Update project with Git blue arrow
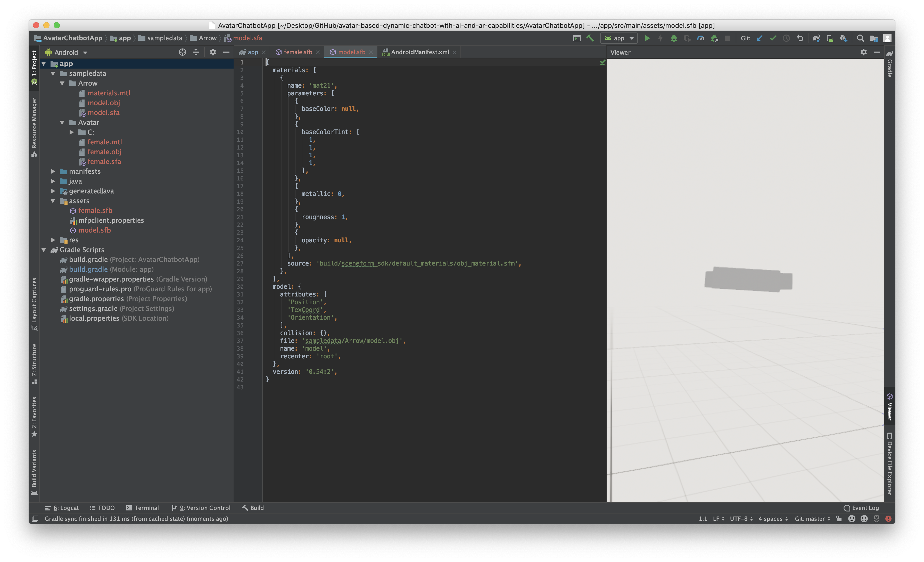 759,38
